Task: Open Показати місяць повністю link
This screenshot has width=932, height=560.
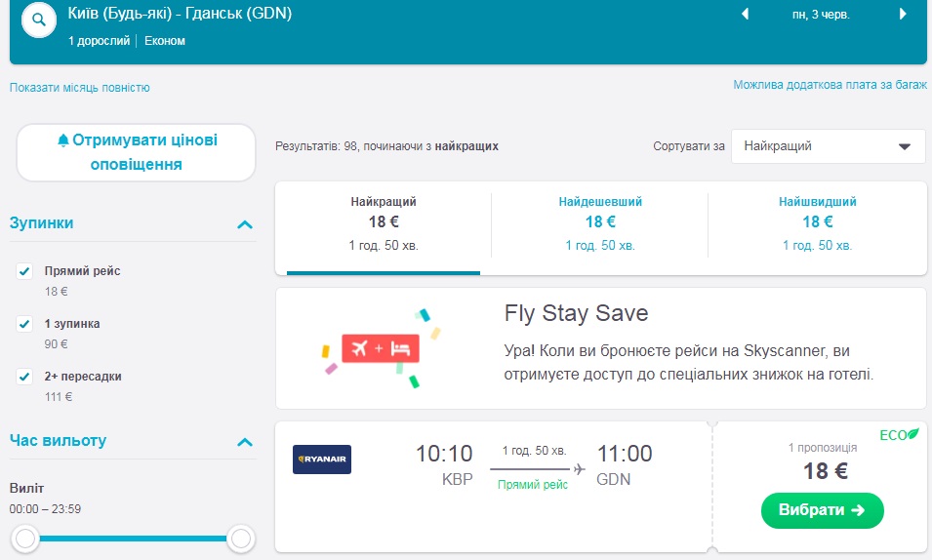Action: pos(80,88)
